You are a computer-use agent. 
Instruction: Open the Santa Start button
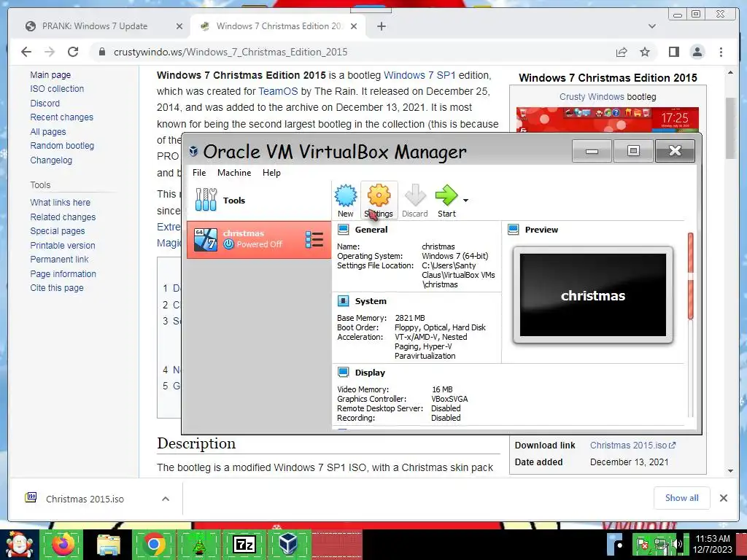[18, 545]
